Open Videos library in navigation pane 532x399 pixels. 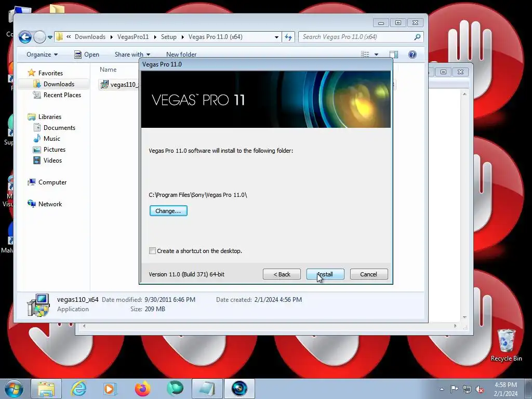(x=52, y=160)
